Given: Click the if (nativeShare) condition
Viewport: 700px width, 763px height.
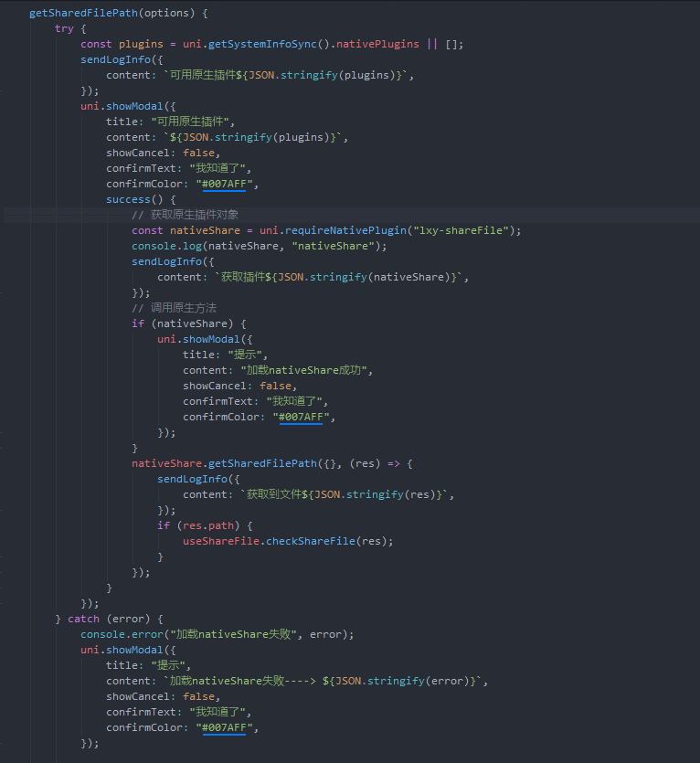Looking at the screenshot, I should tap(189, 323).
